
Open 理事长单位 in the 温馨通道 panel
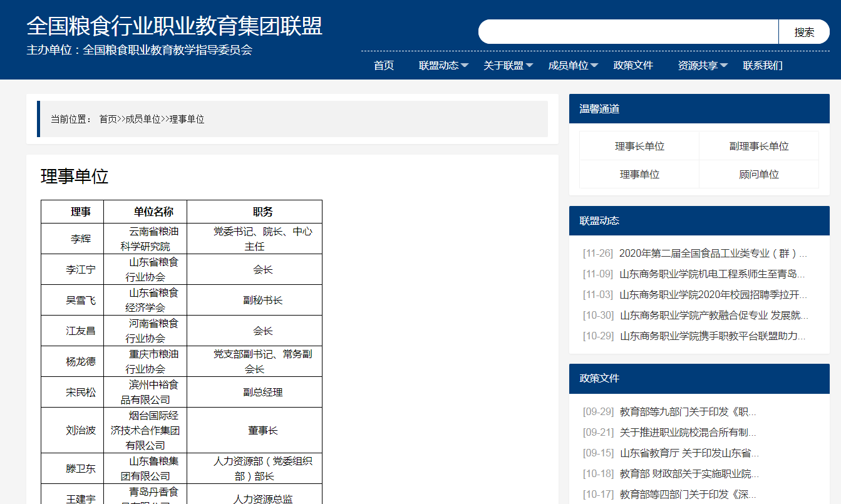click(639, 146)
